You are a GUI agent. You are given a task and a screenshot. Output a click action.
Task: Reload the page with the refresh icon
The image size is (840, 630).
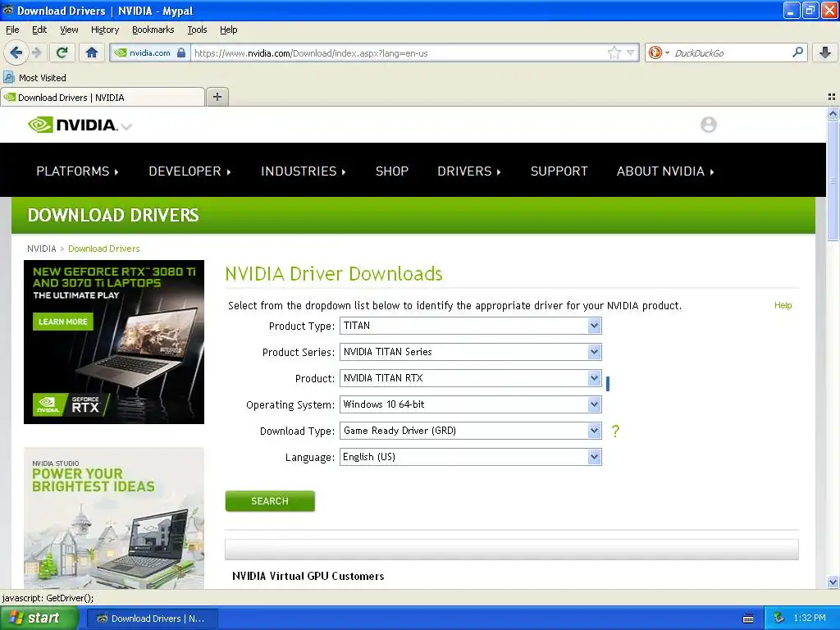point(62,52)
